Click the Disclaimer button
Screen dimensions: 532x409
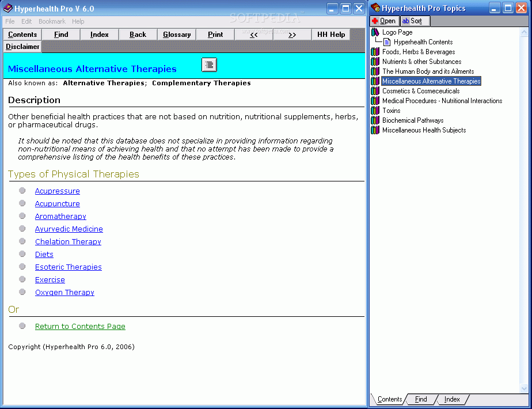[x=22, y=47]
